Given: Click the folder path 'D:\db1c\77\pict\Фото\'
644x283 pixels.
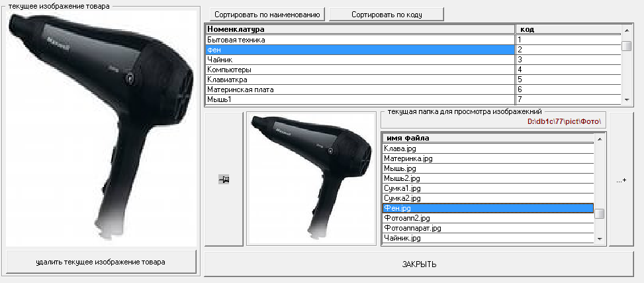Looking at the screenshot, I should click(565, 122).
